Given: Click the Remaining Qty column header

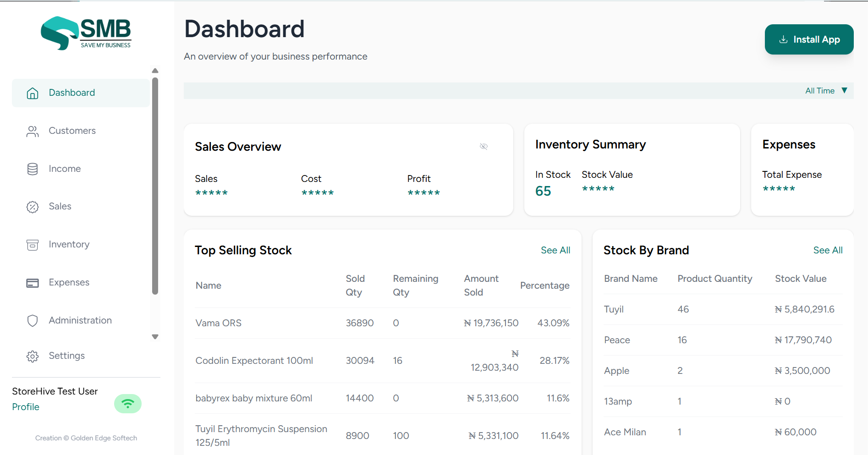Looking at the screenshot, I should point(416,285).
